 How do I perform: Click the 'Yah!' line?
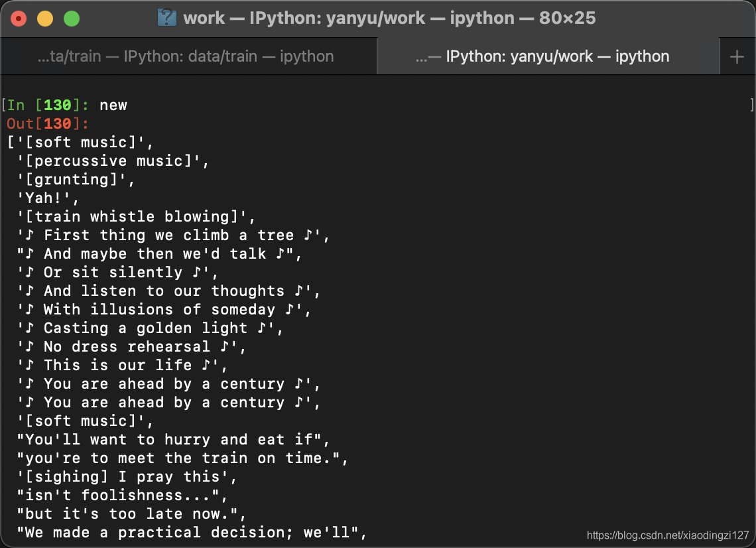click(x=48, y=198)
